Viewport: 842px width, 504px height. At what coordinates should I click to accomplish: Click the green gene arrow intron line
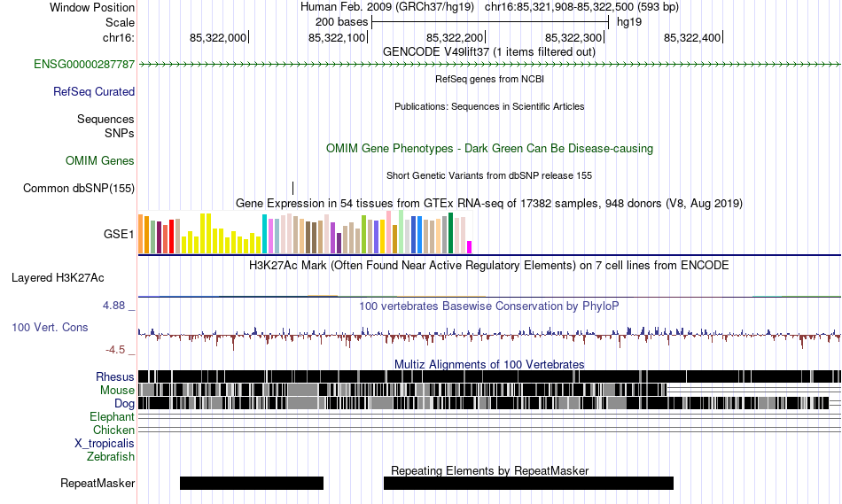(489, 65)
